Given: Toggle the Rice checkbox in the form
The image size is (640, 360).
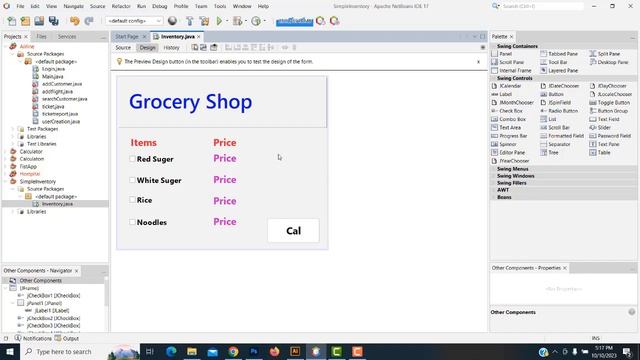Looking at the screenshot, I should click(x=132, y=200).
